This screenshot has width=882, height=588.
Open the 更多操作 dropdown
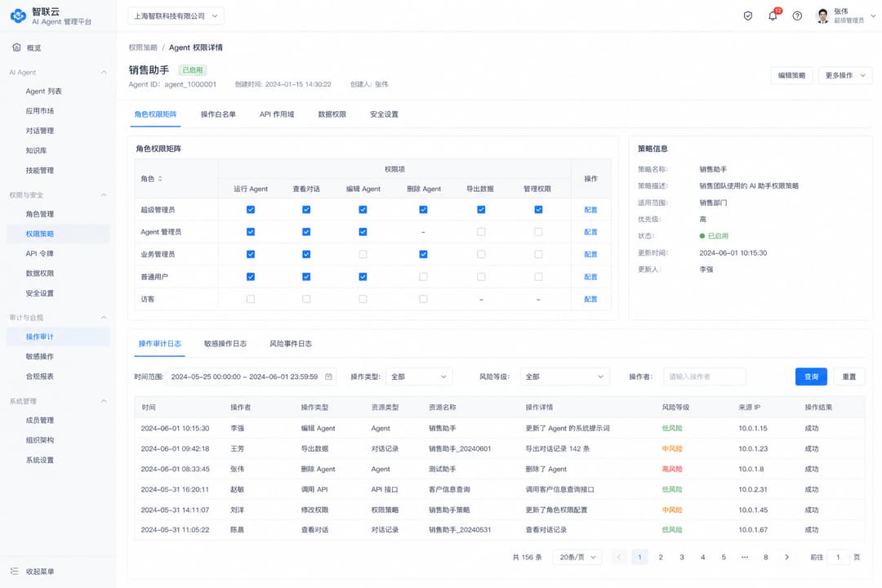(x=845, y=75)
